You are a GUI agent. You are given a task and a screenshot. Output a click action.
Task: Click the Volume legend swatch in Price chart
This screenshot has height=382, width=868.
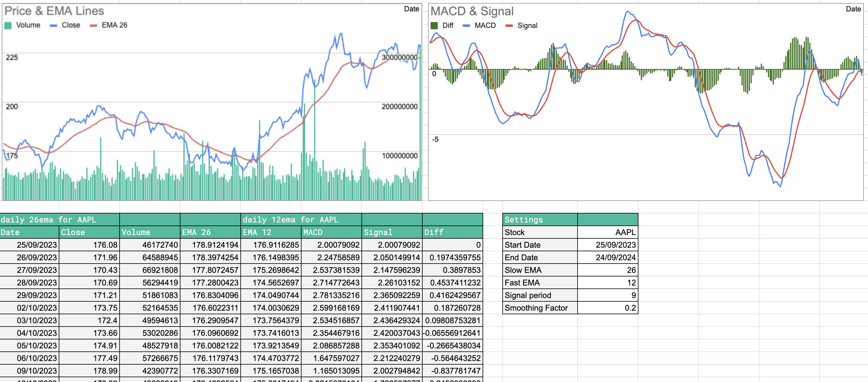8,25
